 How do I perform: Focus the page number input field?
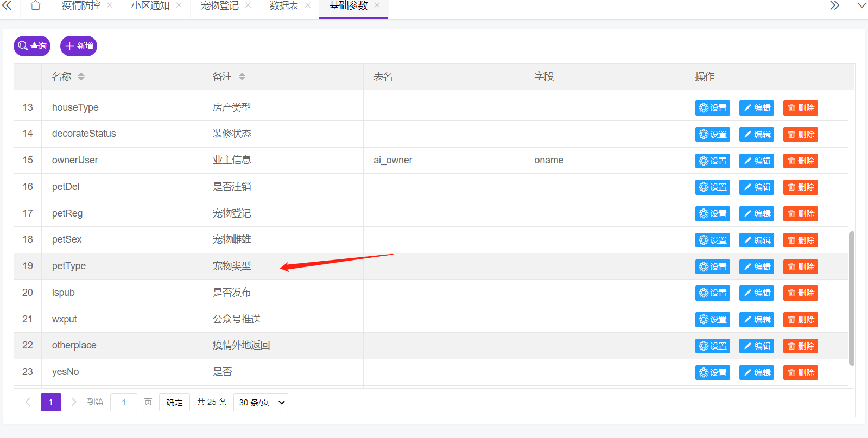pyautogui.click(x=124, y=402)
